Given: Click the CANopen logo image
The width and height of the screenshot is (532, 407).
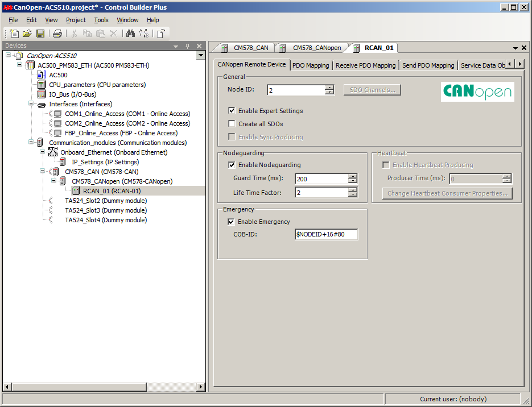Looking at the screenshot, I should 477,92.
